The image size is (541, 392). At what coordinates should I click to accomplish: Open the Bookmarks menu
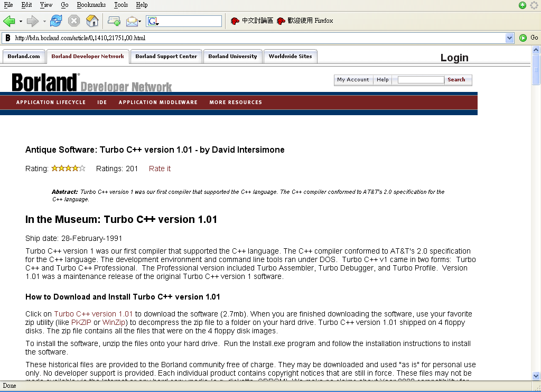(x=91, y=5)
